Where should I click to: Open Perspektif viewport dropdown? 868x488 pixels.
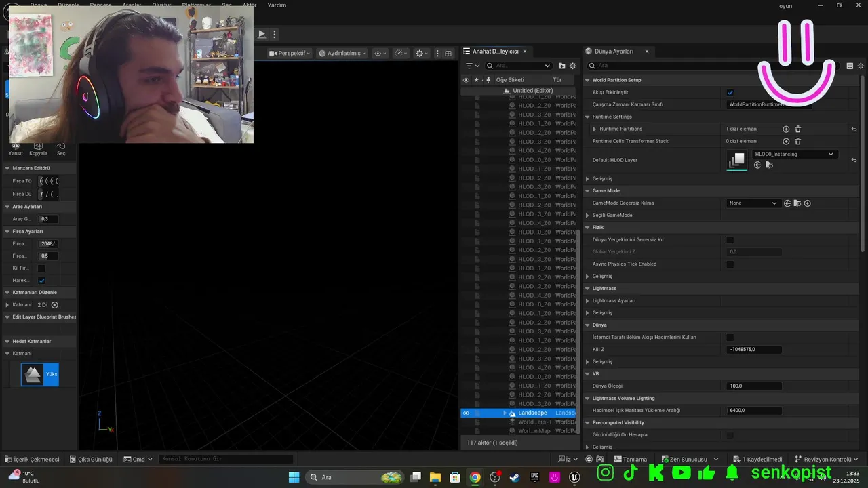coord(290,53)
